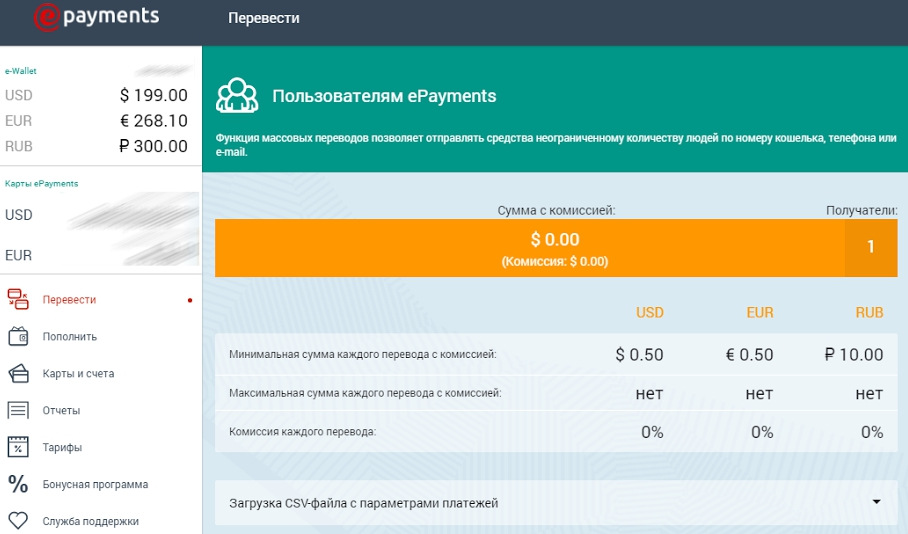This screenshot has height=534, width=908.
Task: Select the RUB wallet balance ₽ 300.00
Action: (153, 146)
